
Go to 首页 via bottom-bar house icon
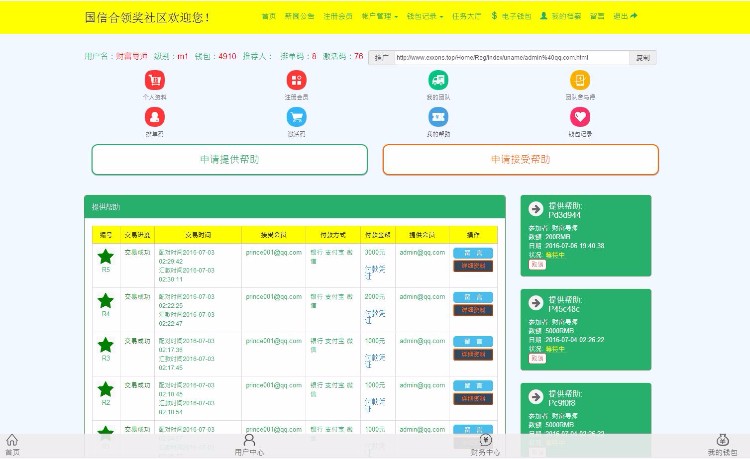(x=12, y=445)
